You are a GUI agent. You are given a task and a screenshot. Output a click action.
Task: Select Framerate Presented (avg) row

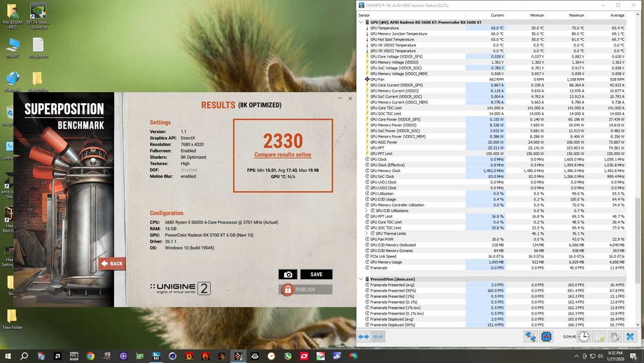click(496, 285)
